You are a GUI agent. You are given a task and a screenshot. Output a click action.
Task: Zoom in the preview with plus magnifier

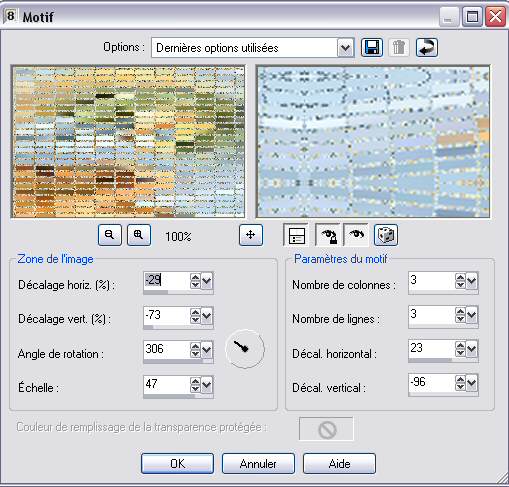[139, 235]
